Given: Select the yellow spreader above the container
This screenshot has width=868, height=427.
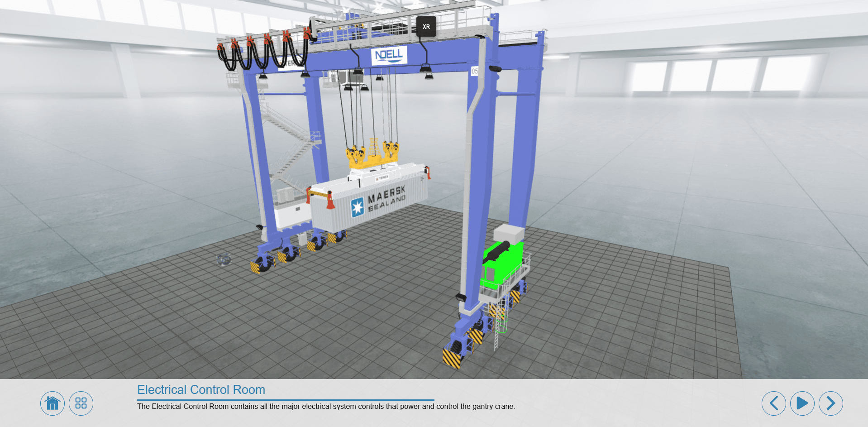Looking at the screenshot, I should [372, 155].
